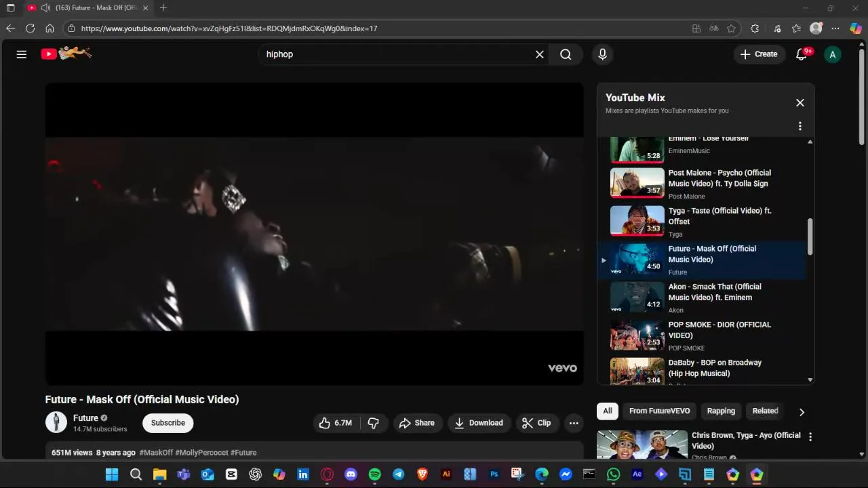Refresh the page in the browser toolbar
Image resolution: width=868 pixels, height=488 pixels.
point(30,28)
